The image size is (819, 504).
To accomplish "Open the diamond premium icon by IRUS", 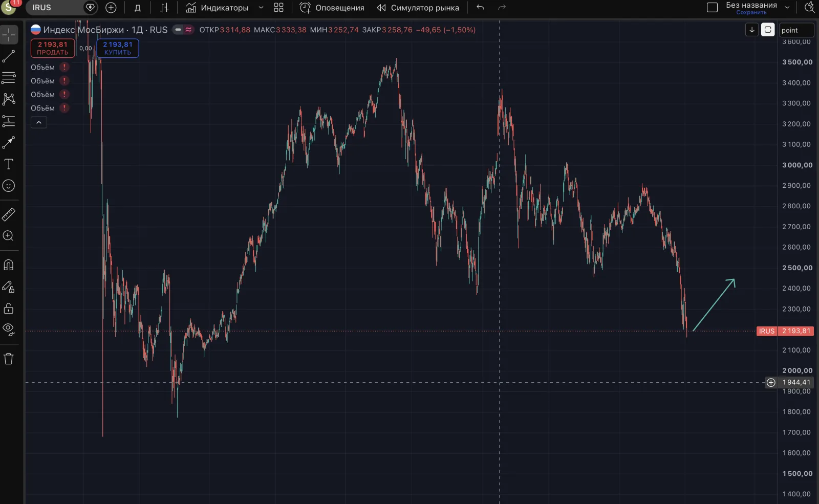I will pos(90,8).
